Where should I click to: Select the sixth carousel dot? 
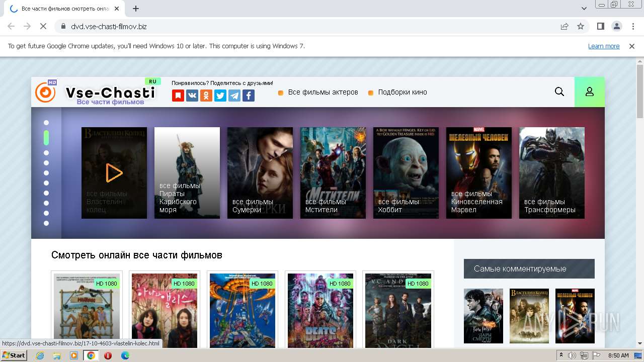46,183
